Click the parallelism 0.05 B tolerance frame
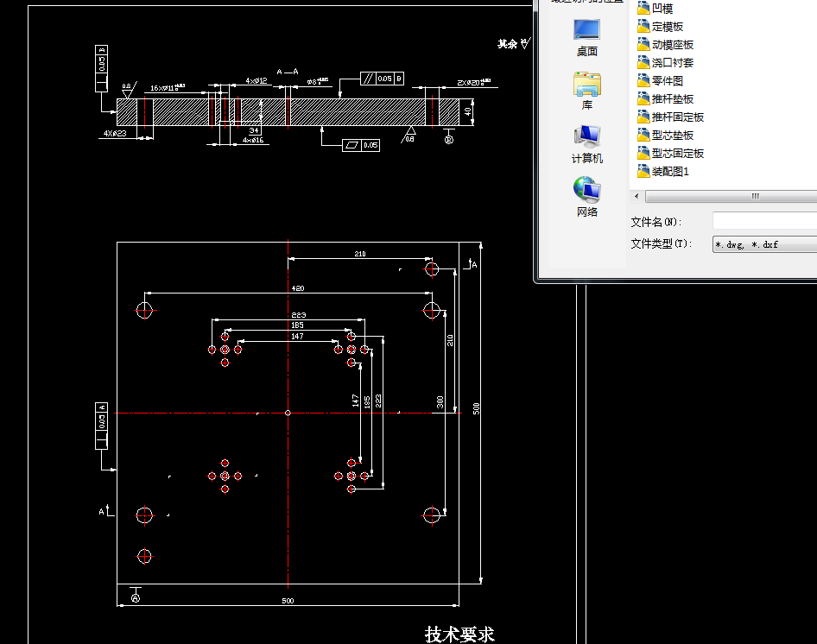The height and width of the screenshot is (644, 817). click(382, 79)
